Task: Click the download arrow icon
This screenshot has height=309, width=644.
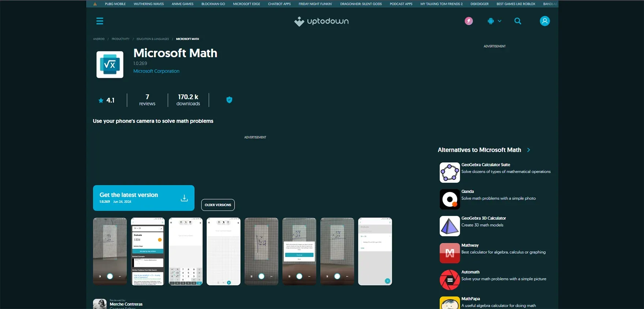Action: pos(184,198)
